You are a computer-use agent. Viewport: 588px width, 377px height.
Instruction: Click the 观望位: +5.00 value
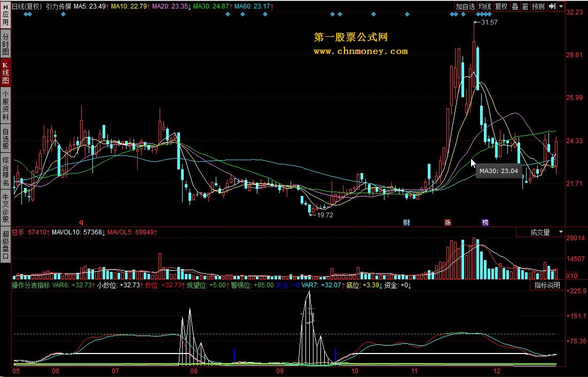tap(208, 285)
